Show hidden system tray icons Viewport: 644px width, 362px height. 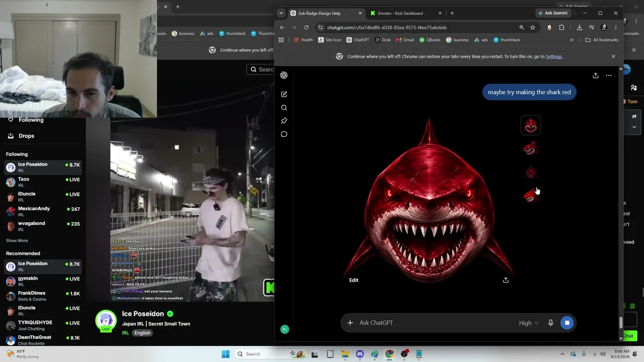[562, 354]
